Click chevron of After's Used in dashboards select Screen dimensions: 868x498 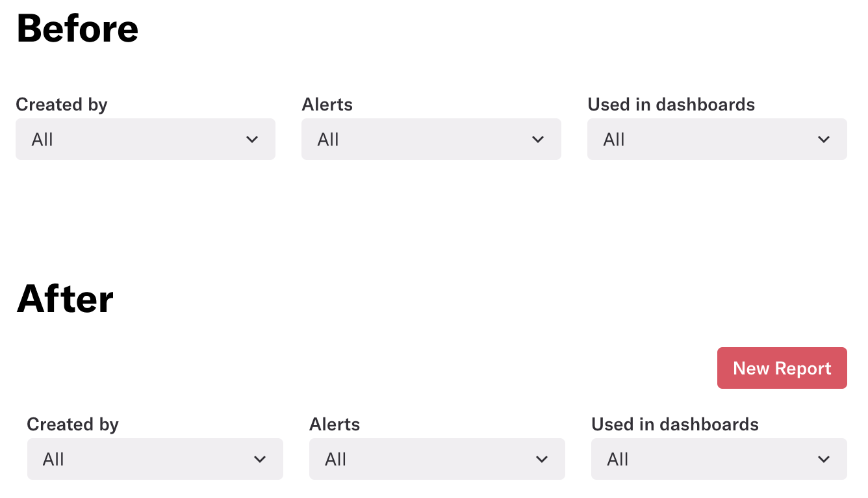[x=824, y=459]
